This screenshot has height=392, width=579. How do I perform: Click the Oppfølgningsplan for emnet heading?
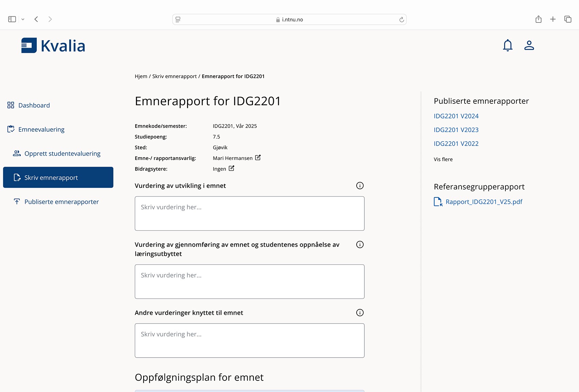click(x=199, y=377)
